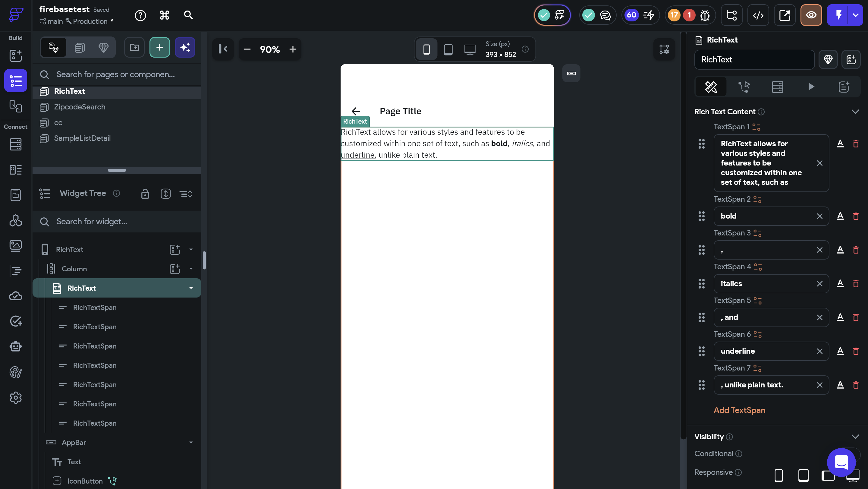868x489 pixels.
Task: Expand the AppBar tree dropdown arrow
Action: click(x=191, y=443)
